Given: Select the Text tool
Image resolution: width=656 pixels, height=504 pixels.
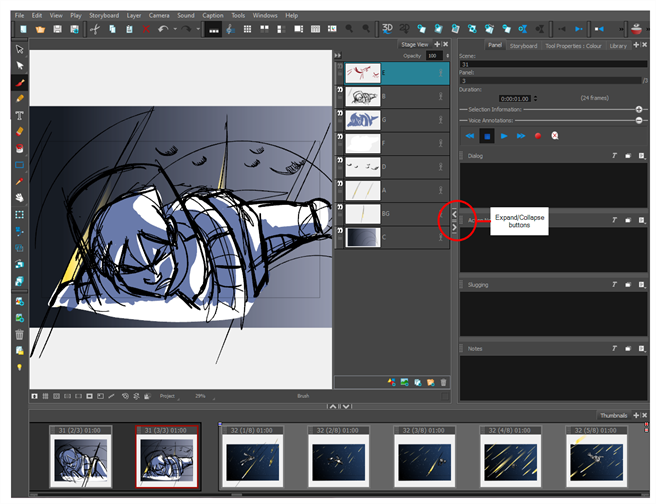Looking at the screenshot, I should point(20,115).
